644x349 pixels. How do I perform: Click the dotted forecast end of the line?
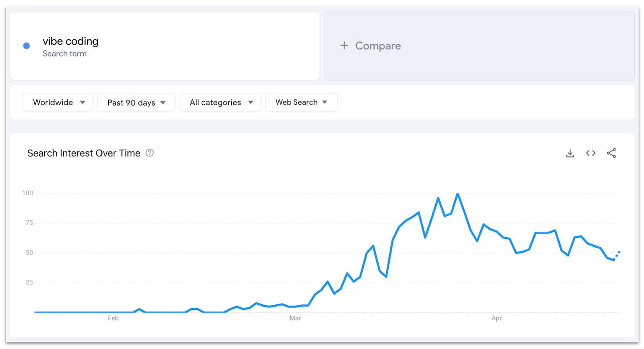[617, 255]
